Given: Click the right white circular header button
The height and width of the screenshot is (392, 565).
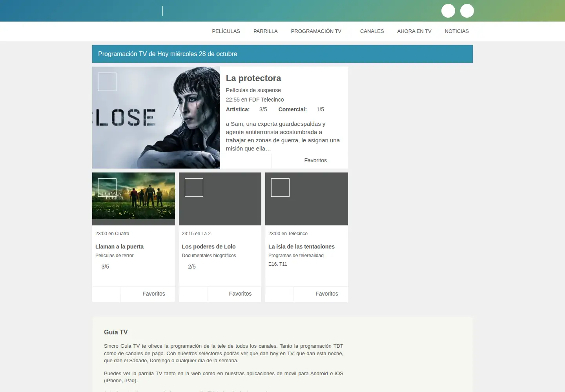Looking at the screenshot, I should point(467,11).
